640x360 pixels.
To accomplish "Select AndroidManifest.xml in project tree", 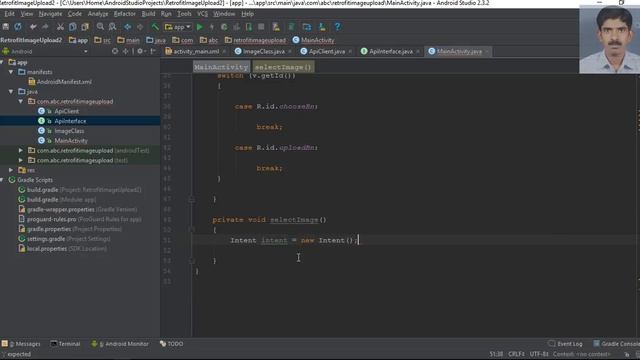I will pyautogui.click(x=64, y=82).
